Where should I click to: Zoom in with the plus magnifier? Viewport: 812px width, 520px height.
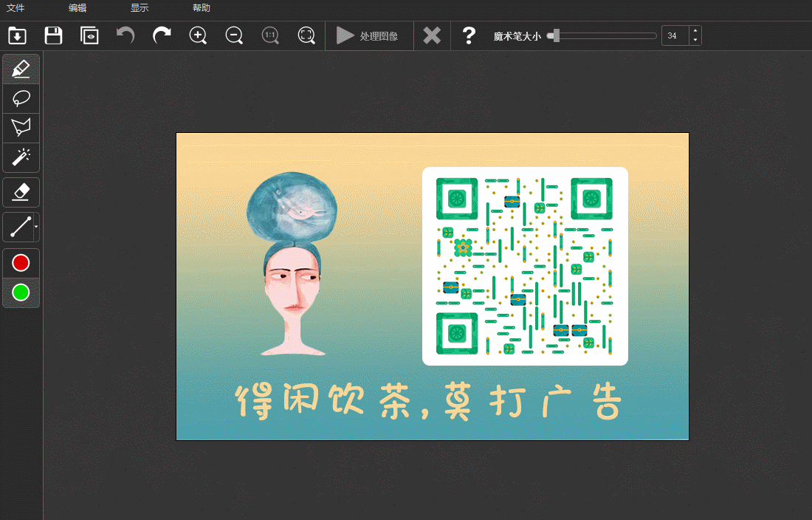198,35
